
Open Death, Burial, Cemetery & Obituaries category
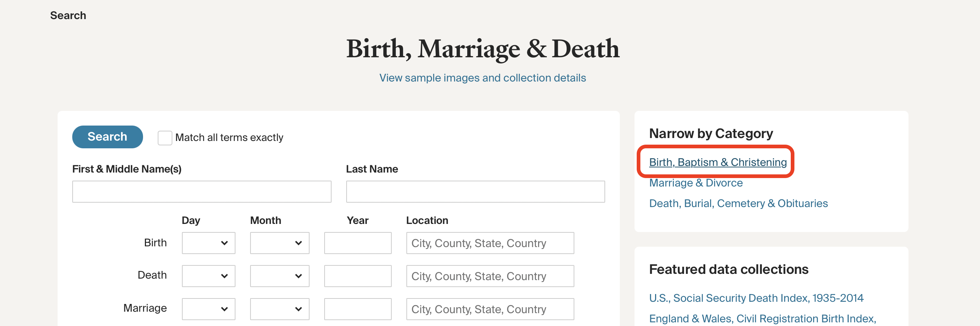click(738, 203)
